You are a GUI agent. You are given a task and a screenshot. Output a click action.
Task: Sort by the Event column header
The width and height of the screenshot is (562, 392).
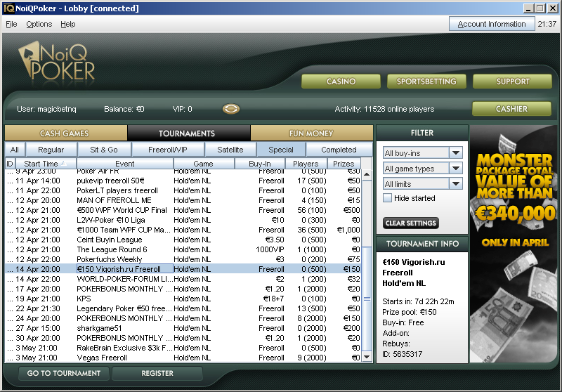125,164
